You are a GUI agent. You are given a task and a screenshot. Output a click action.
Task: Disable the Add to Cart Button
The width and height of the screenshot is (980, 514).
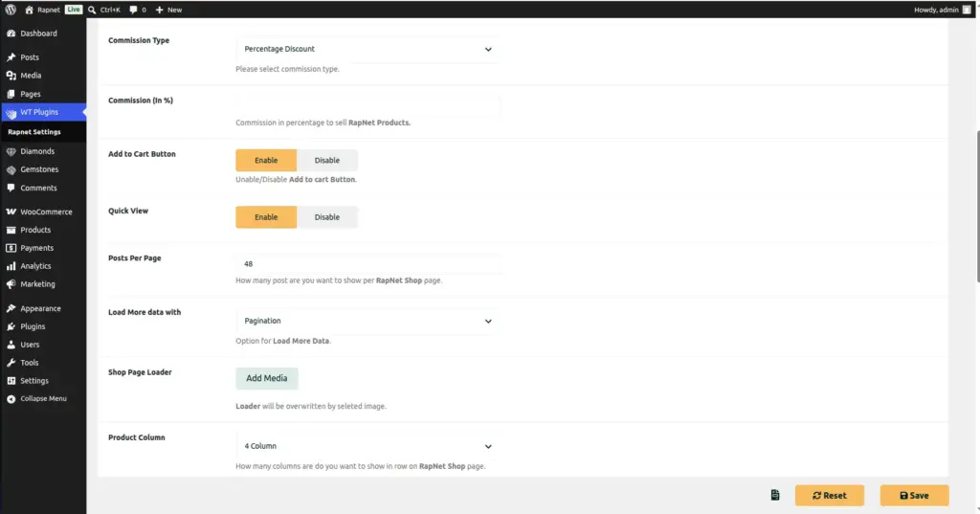327,160
